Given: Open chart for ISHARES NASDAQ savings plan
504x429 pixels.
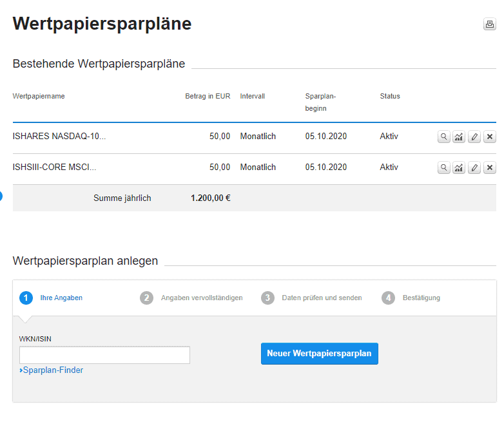Looking at the screenshot, I should point(459,137).
